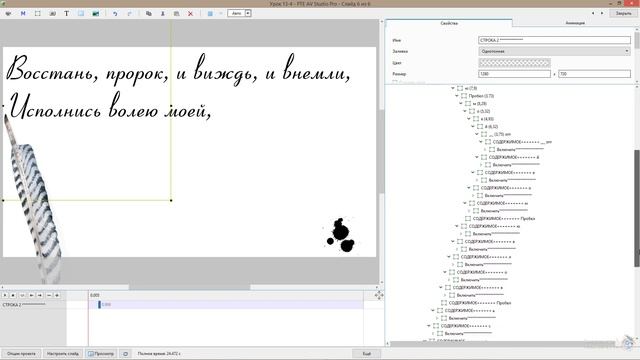Redo the last undone action
The height and width of the screenshot is (360, 640).
[x=129, y=13]
